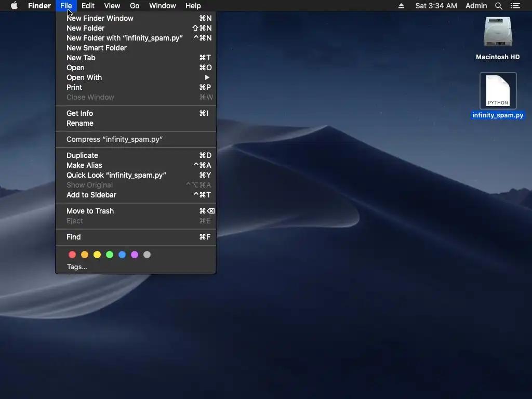Screen dimensions: 532x399
Task: Apply the green tag color
Action: [110, 255]
